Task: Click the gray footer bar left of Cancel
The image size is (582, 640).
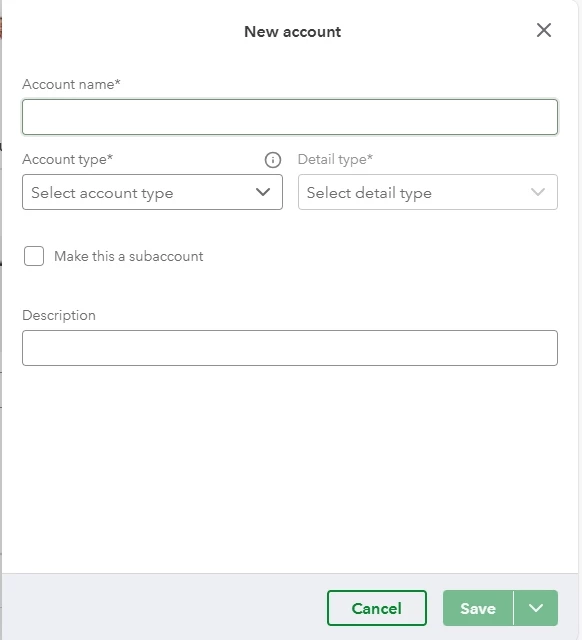Action: click(x=163, y=607)
